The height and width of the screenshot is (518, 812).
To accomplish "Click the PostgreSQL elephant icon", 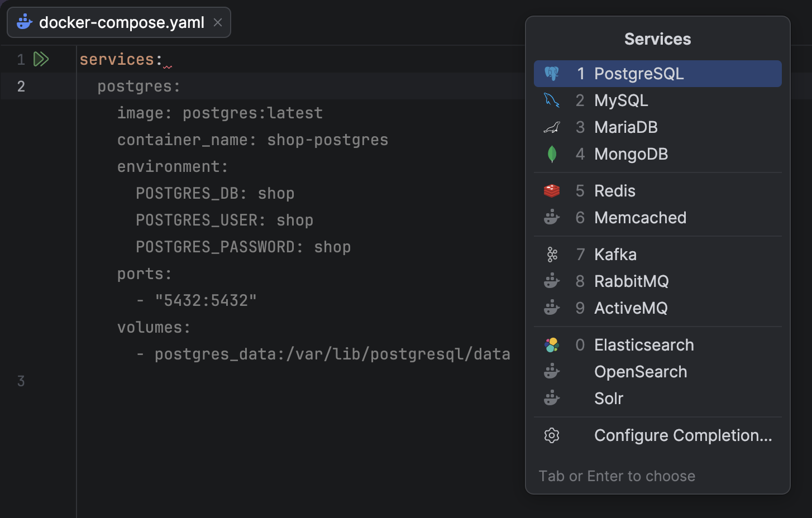I will pyautogui.click(x=552, y=74).
